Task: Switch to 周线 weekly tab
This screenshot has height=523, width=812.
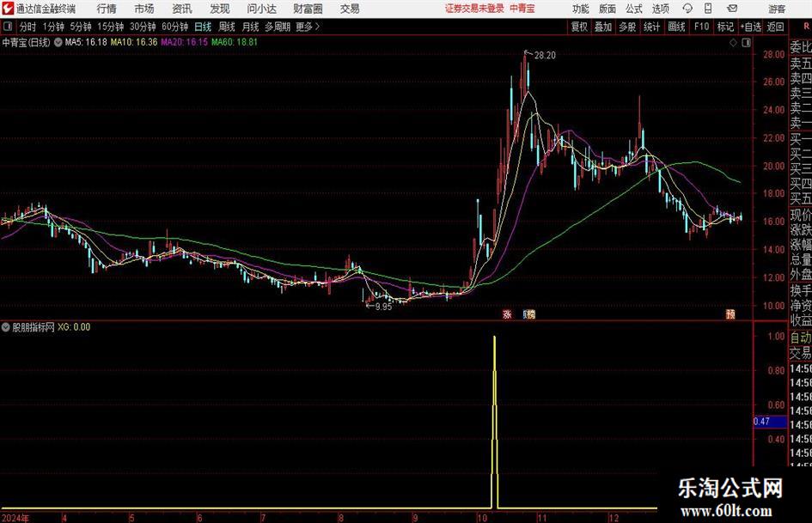Action: coord(227,27)
